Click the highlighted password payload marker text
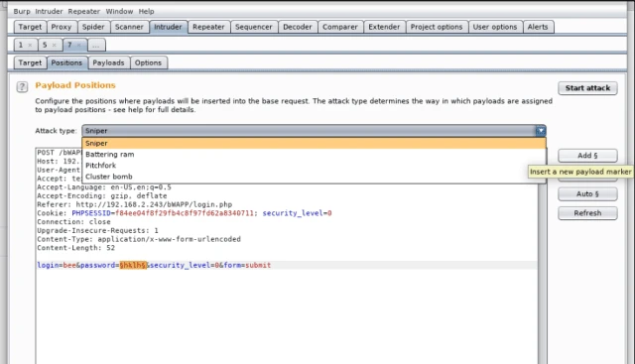The image size is (635, 364). click(x=133, y=265)
